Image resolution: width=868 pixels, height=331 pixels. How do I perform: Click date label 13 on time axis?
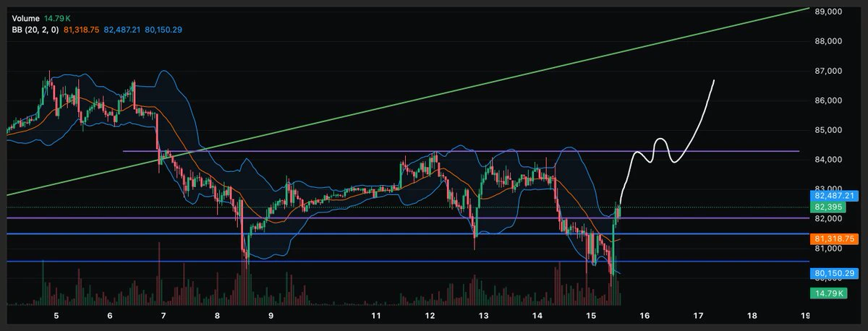(484, 316)
